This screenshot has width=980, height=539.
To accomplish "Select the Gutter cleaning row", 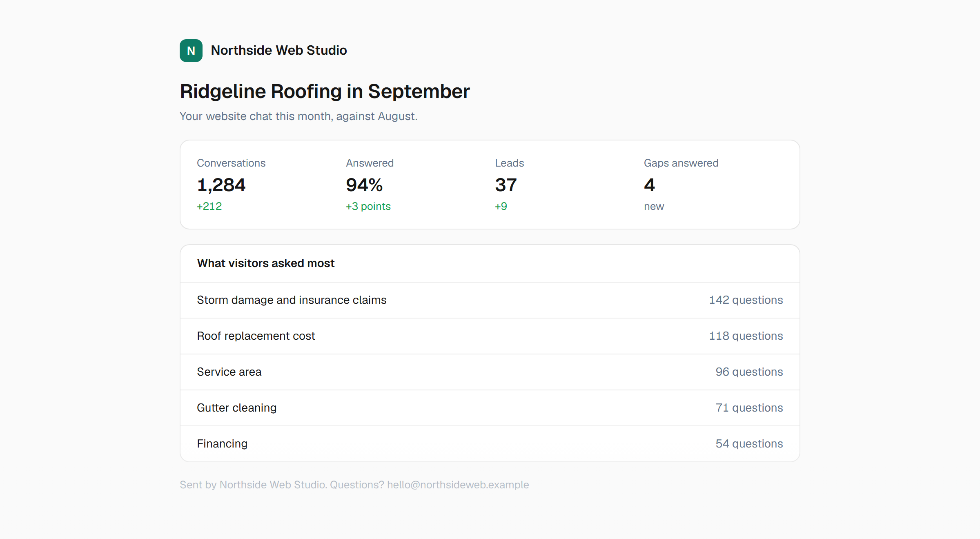I will point(490,408).
